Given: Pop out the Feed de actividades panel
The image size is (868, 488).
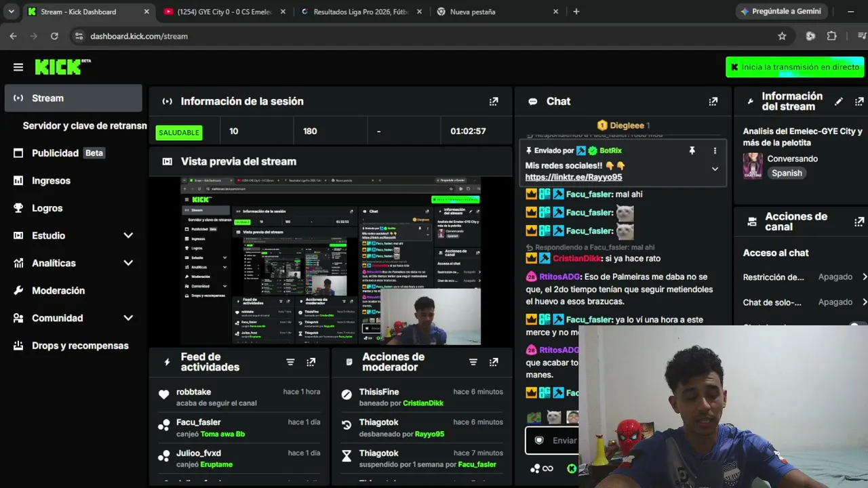Looking at the screenshot, I should (x=311, y=362).
